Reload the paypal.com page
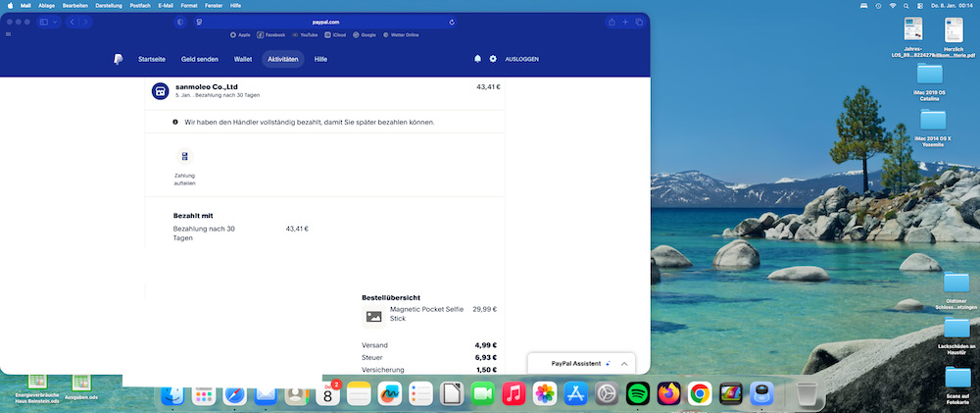 pyautogui.click(x=452, y=22)
